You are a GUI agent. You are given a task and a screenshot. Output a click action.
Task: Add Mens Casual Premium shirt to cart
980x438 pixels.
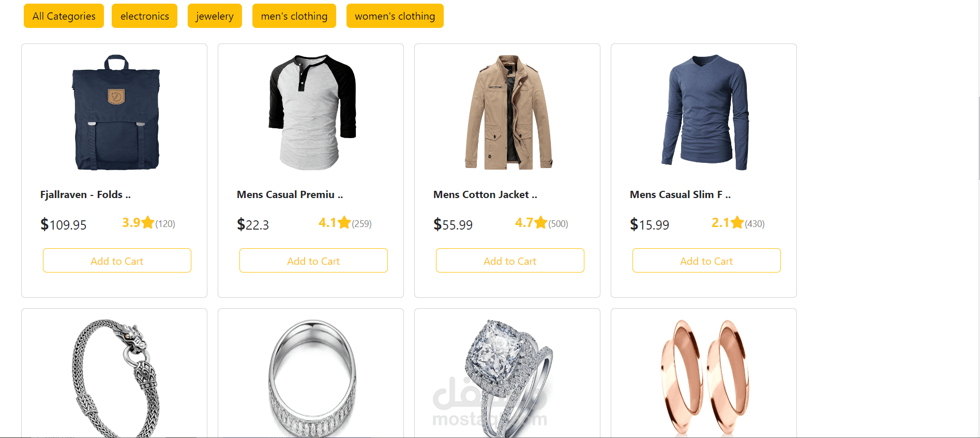click(x=313, y=261)
